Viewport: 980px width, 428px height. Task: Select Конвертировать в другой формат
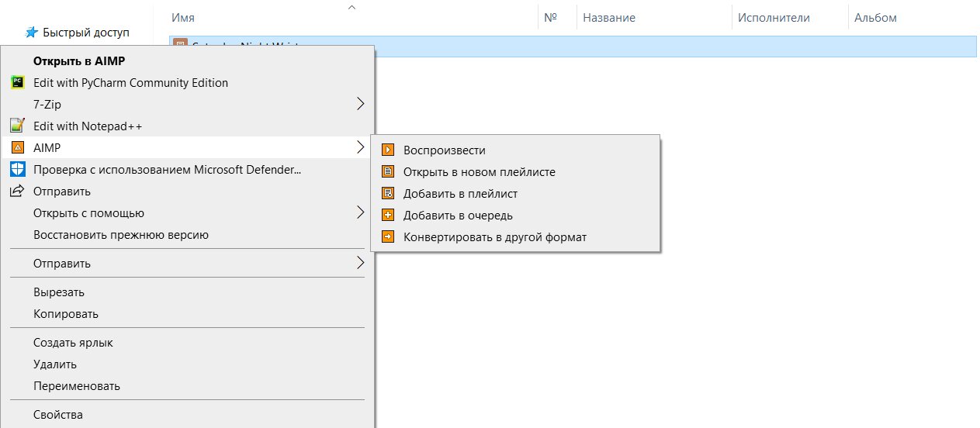tap(516, 237)
